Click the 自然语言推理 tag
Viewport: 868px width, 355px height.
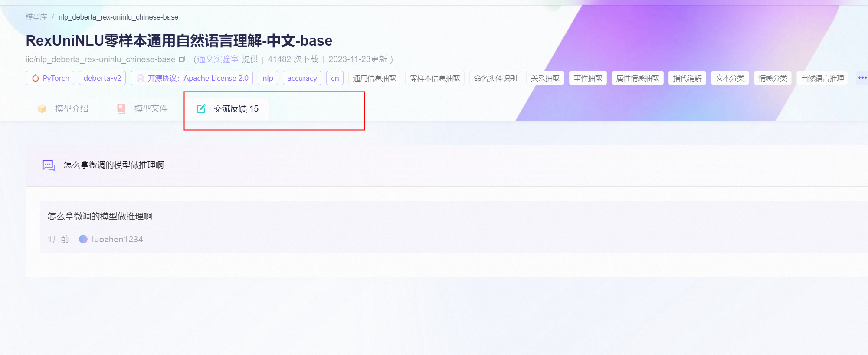click(x=822, y=78)
